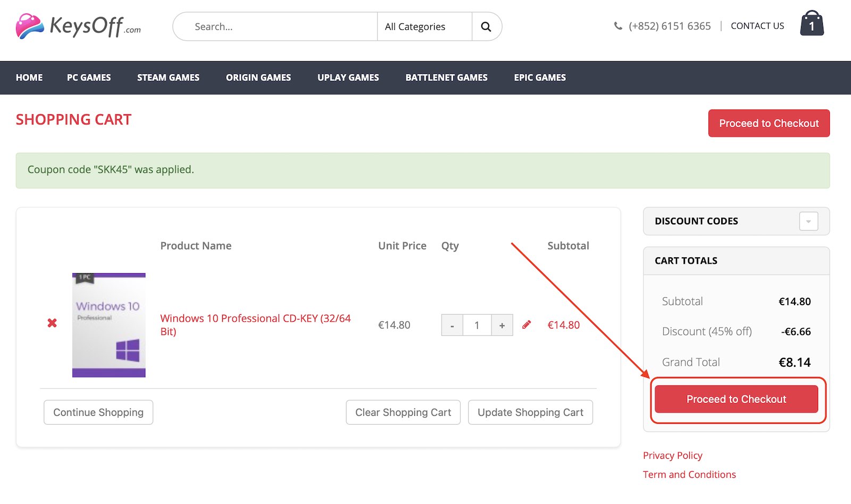The width and height of the screenshot is (851, 504).
Task: Click the Discount (45% off) label
Action: click(x=707, y=332)
